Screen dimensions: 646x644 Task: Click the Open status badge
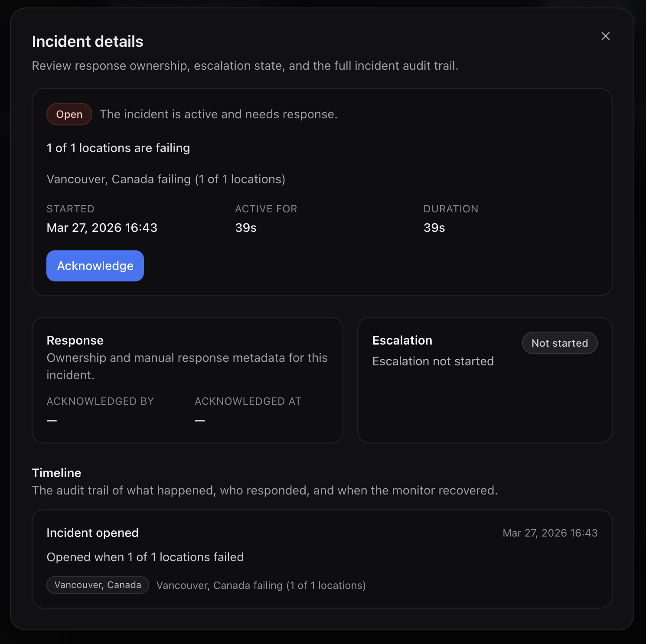coord(69,114)
